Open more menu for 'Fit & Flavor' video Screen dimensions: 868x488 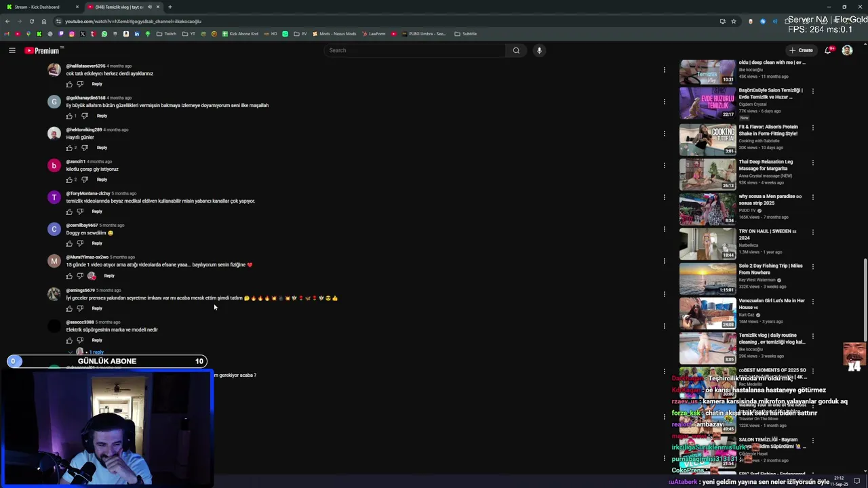pyautogui.click(x=812, y=127)
